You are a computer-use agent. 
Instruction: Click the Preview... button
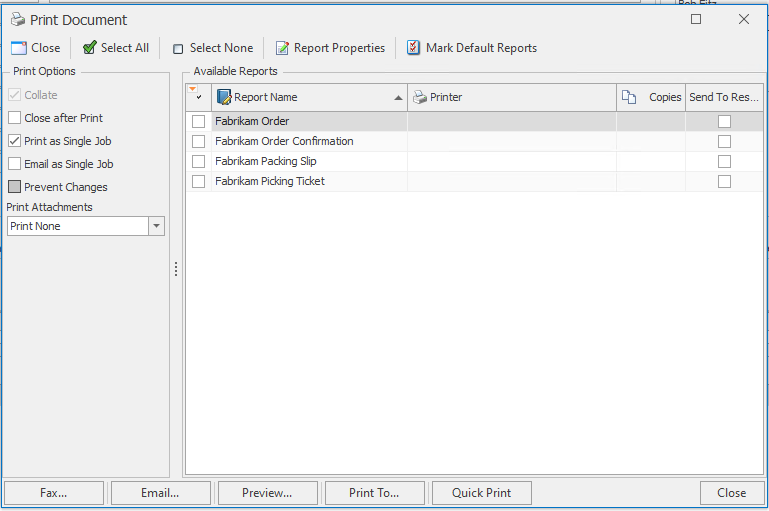(x=267, y=493)
